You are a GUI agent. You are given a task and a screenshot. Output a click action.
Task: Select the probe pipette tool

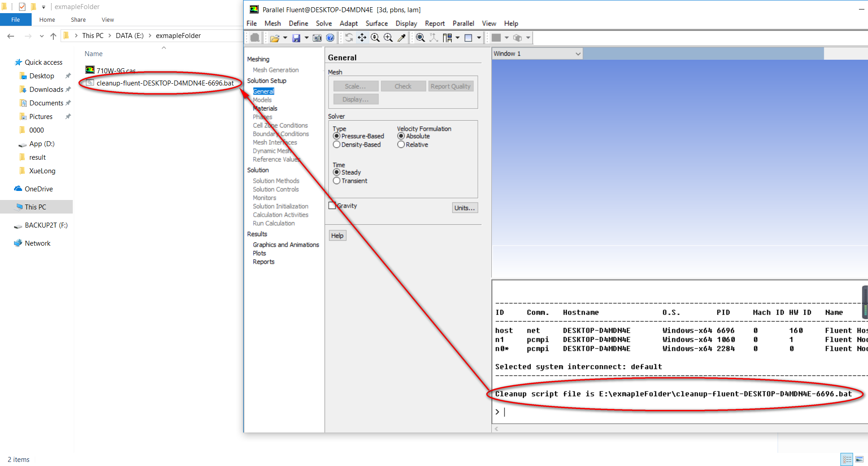click(401, 38)
